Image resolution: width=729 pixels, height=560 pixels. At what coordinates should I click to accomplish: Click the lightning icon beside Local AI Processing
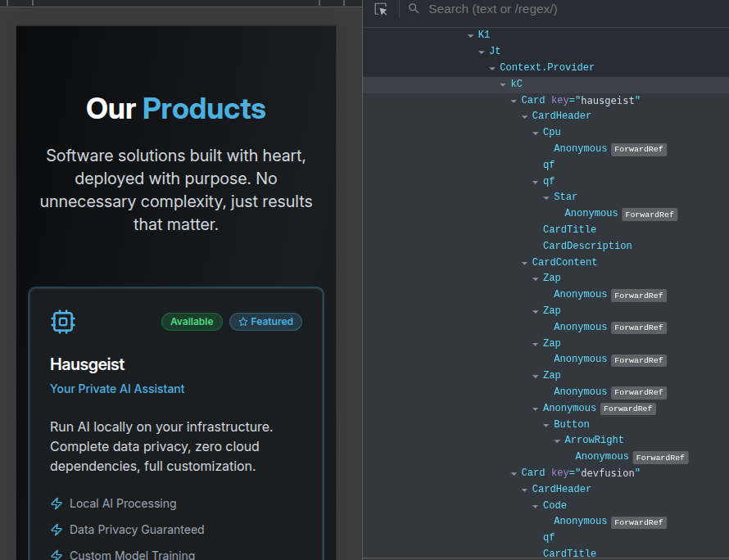pyautogui.click(x=57, y=504)
